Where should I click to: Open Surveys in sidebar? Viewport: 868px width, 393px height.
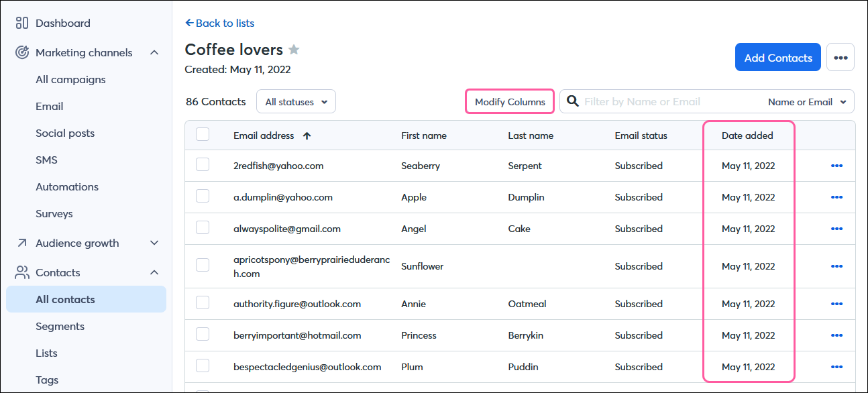coord(54,213)
